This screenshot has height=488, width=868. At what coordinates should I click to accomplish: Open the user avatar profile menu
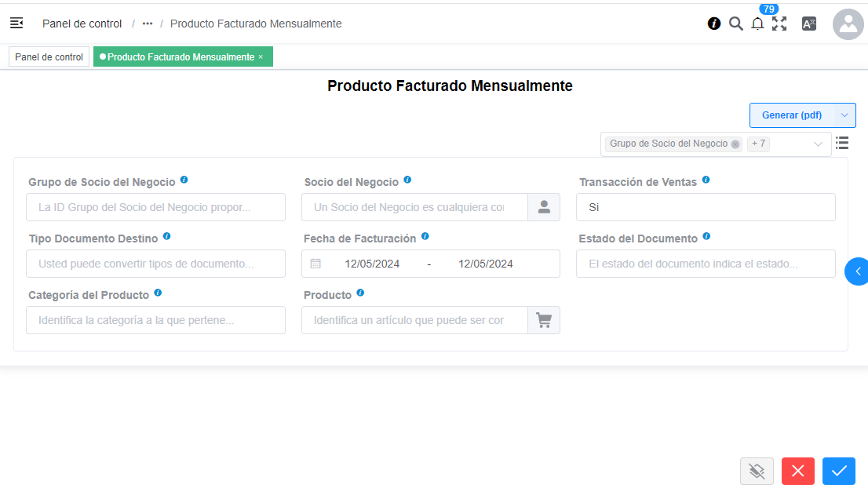(x=848, y=24)
